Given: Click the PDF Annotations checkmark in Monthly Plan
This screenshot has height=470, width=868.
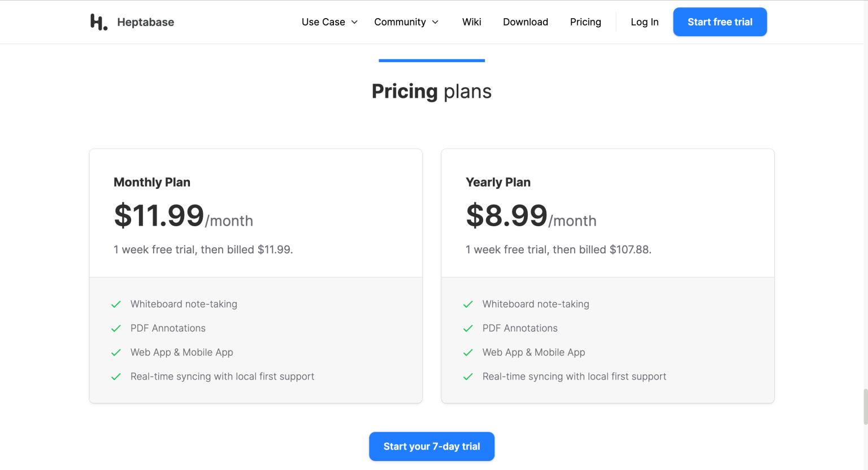Looking at the screenshot, I should pos(116,329).
